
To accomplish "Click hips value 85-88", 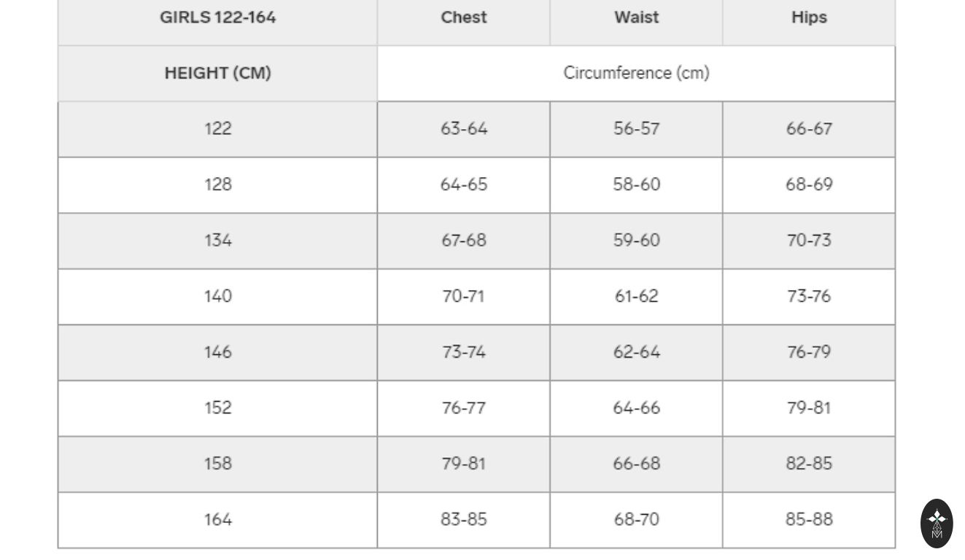I will coord(809,519).
